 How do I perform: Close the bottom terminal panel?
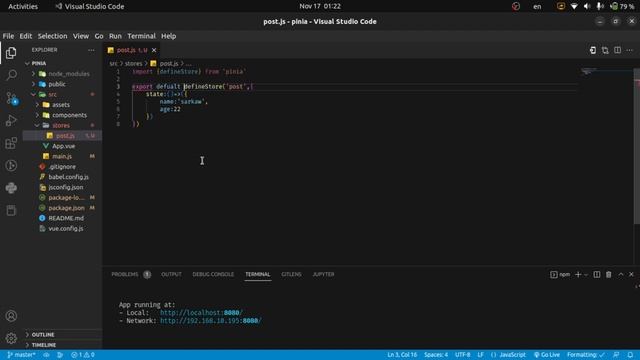tap(631, 274)
